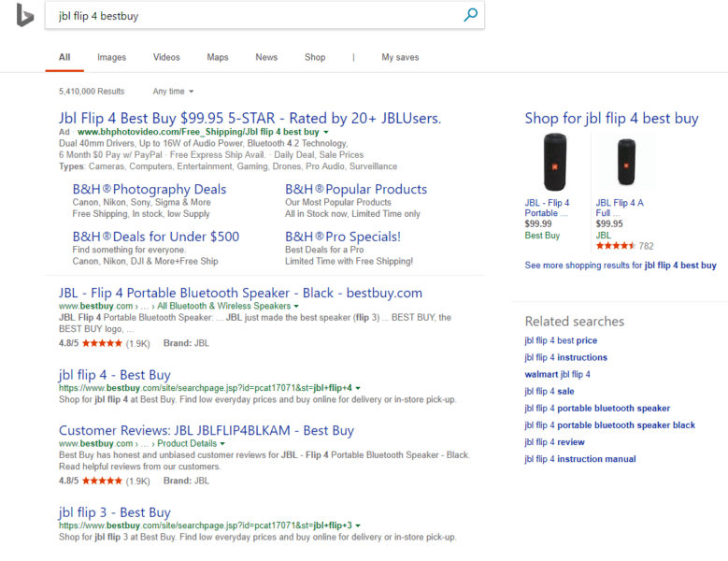728x561 pixels.
Task: Open the jbl flip 3 - Best Buy result
Action: point(114,511)
